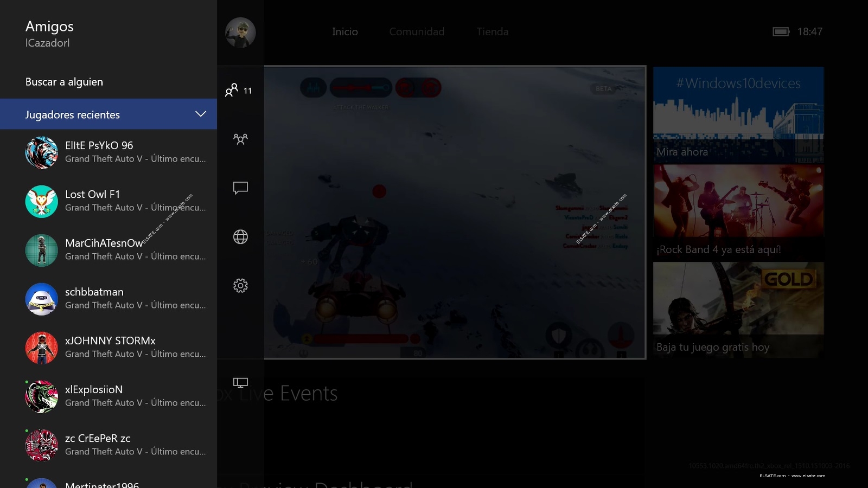Click xJOHNNY STORMx avatar picture
868x488 pixels.
[x=42, y=348]
